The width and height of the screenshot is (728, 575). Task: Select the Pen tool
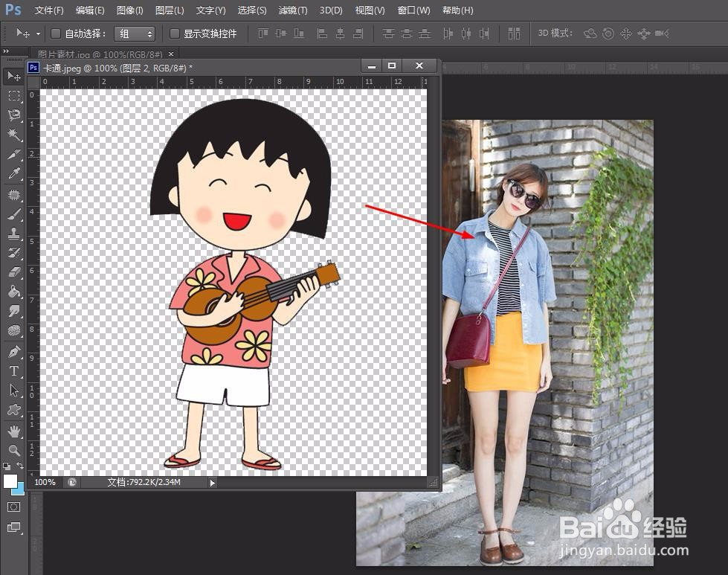tap(14, 352)
